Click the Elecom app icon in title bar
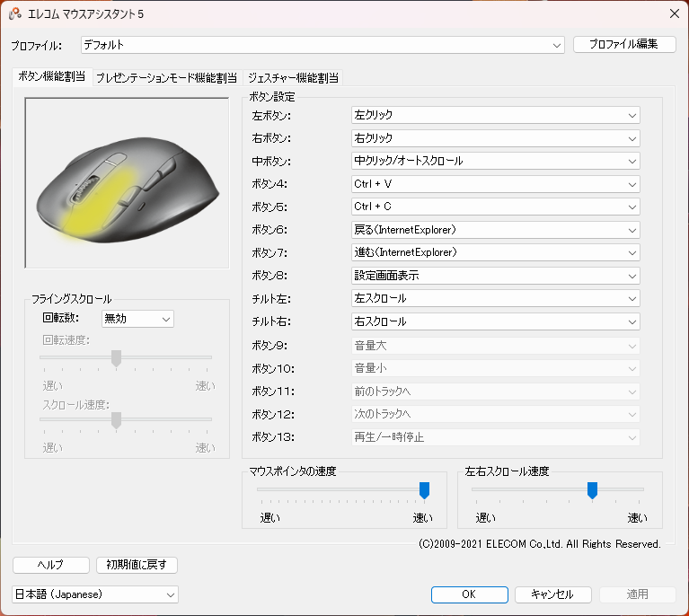The height and width of the screenshot is (616, 689). coord(15,13)
